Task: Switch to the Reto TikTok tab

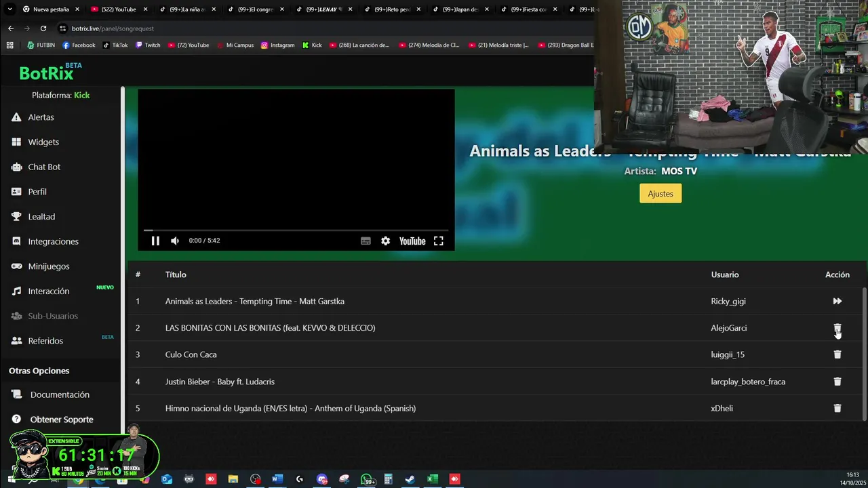Action: click(393, 9)
